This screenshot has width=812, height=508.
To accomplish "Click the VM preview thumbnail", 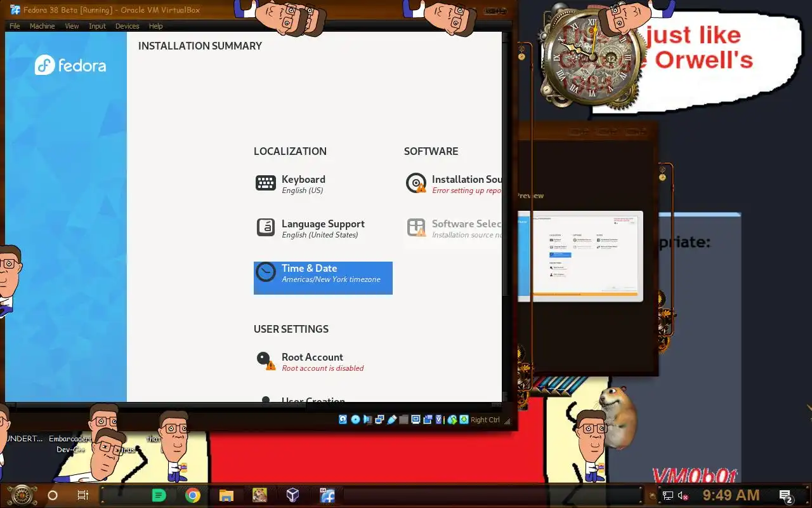I will pyautogui.click(x=580, y=257).
